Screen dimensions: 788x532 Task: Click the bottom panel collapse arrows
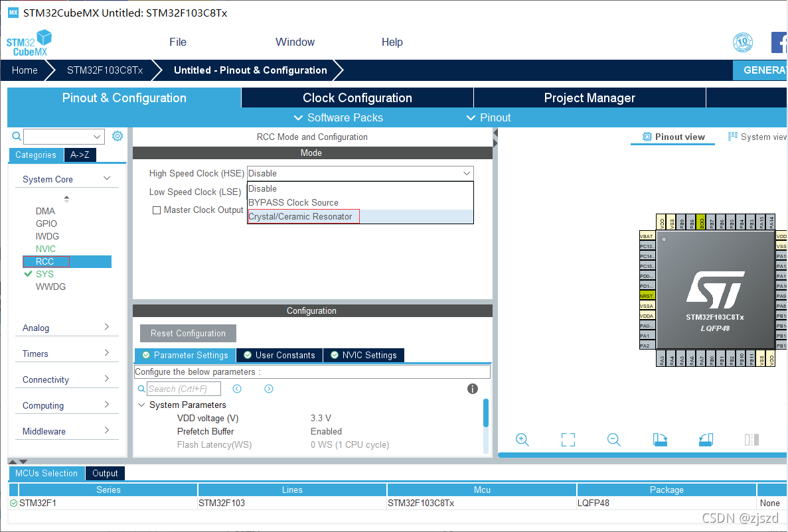(x=18, y=461)
